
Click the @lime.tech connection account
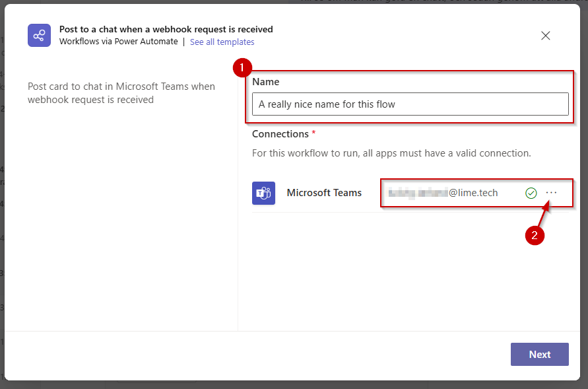click(443, 193)
